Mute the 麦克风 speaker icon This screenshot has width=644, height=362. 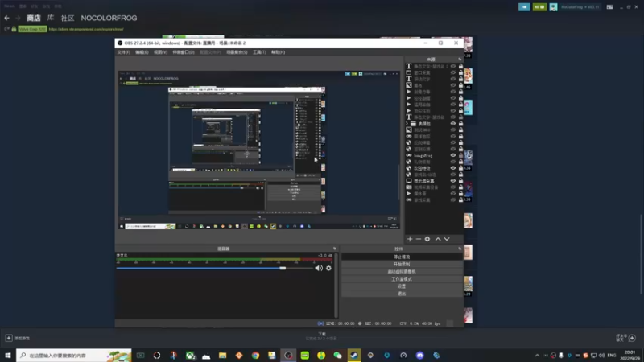319,268
